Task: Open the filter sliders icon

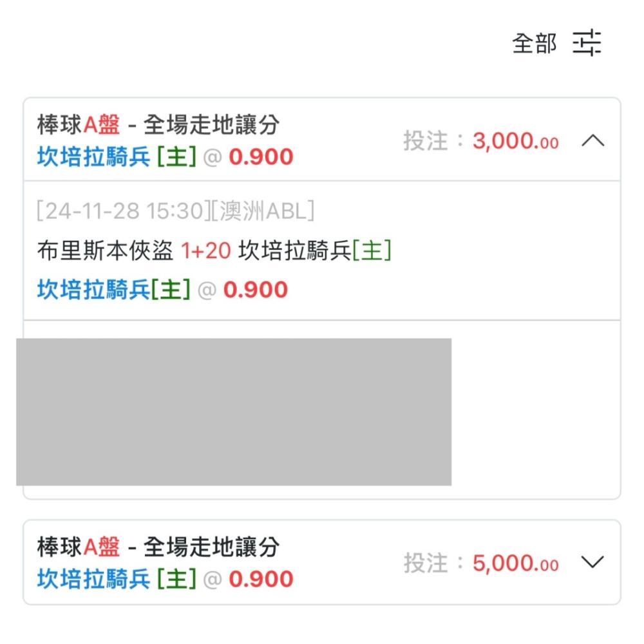Action: pyautogui.click(x=587, y=43)
